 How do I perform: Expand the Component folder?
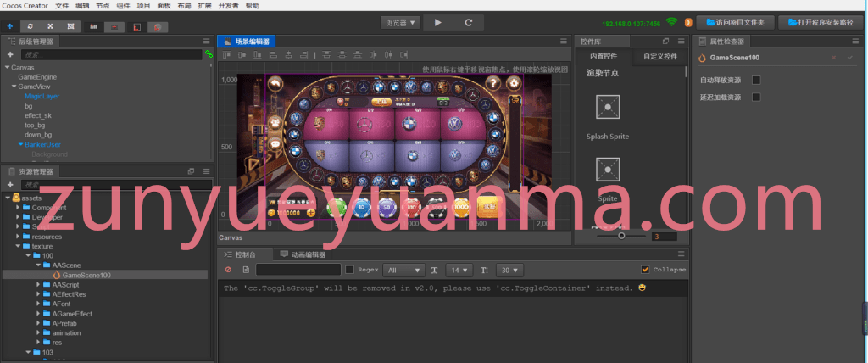tap(17, 207)
